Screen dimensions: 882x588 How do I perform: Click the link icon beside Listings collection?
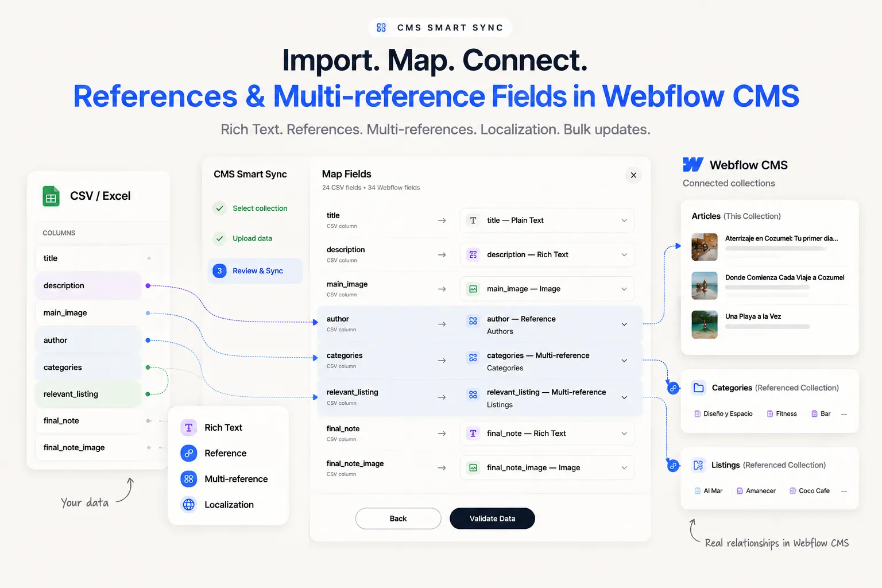pos(674,466)
